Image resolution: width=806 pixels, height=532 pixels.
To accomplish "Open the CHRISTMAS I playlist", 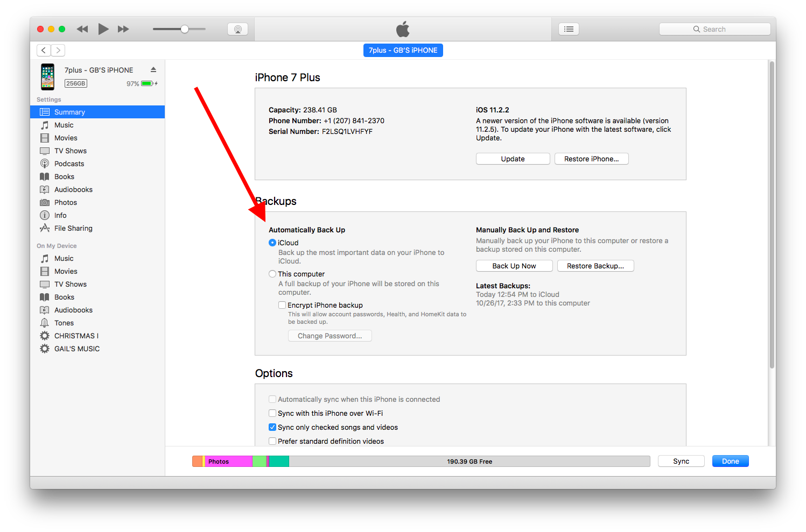I will pos(97,336).
